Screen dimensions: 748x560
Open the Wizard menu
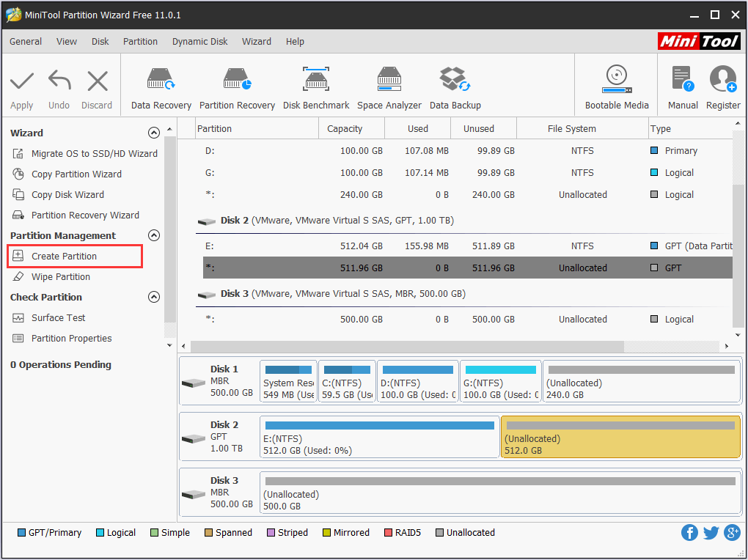[x=256, y=41]
